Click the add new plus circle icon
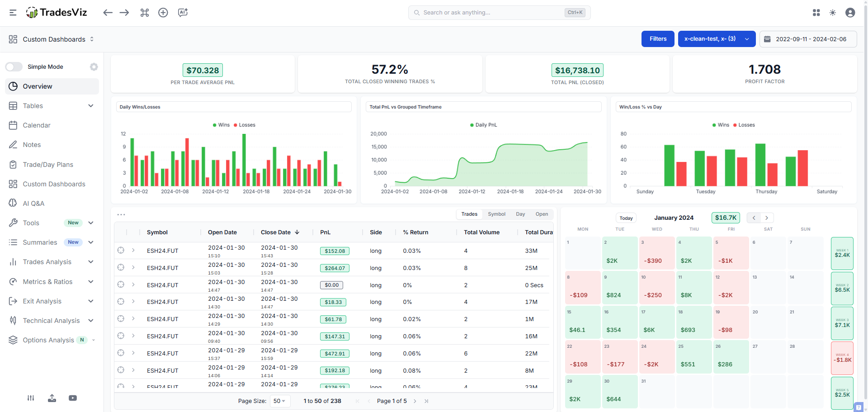 coord(163,13)
